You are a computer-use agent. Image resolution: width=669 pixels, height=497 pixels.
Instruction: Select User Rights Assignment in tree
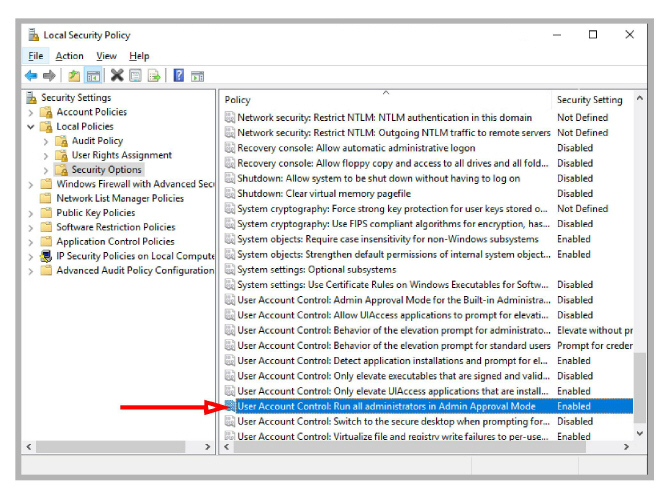[121, 155]
